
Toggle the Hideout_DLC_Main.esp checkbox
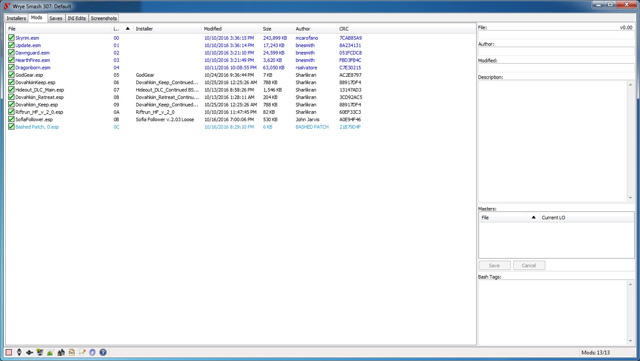[x=11, y=89]
